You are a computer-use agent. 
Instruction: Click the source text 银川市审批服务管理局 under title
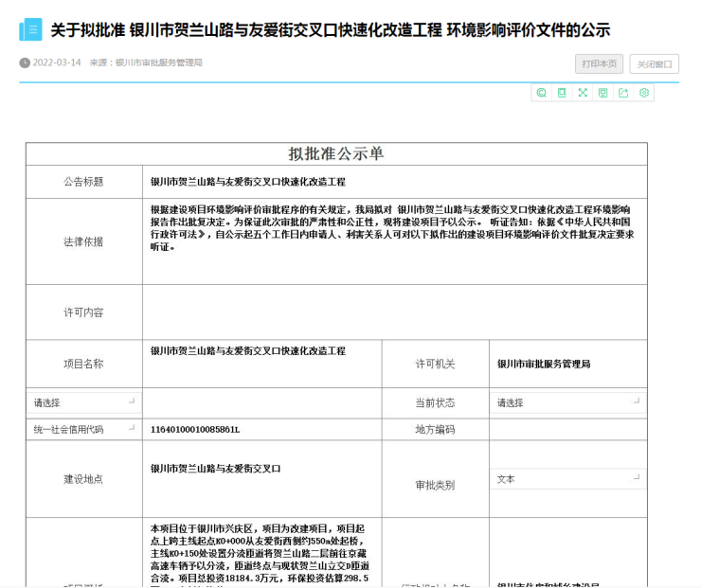(158, 63)
